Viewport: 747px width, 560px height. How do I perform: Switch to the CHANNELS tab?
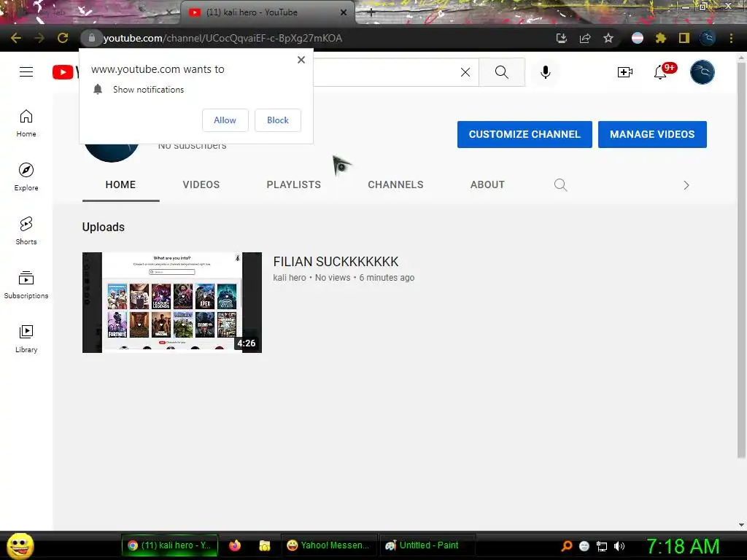click(x=395, y=184)
